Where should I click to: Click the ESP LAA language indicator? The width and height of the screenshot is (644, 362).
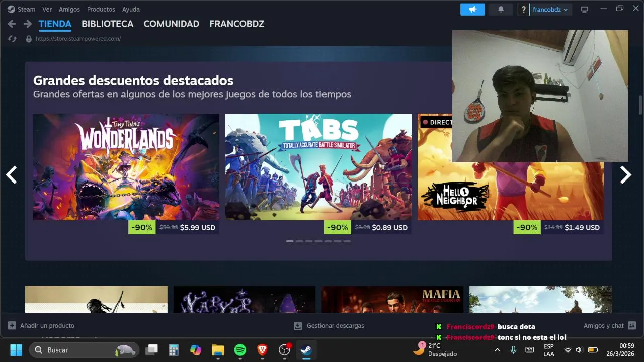point(549,350)
